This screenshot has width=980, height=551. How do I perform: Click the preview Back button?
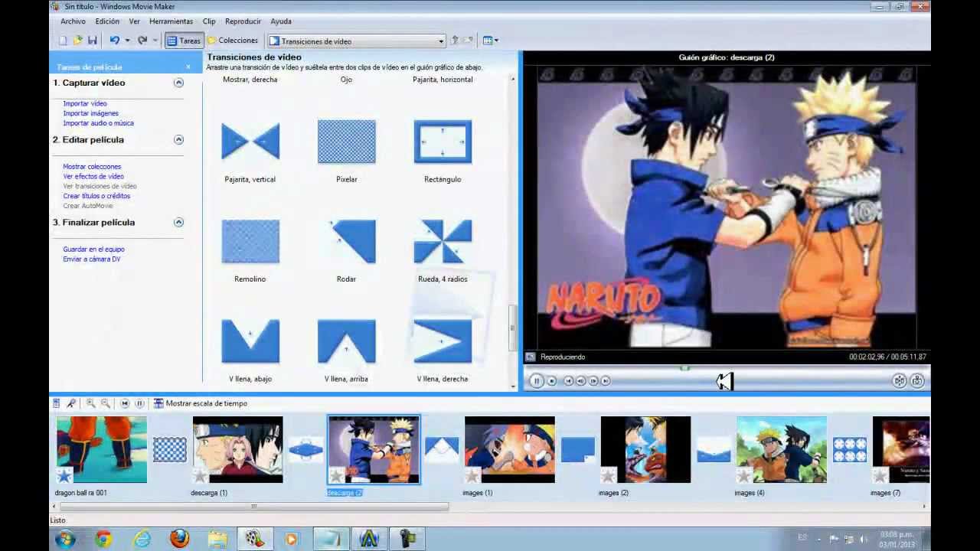tap(569, 380)
